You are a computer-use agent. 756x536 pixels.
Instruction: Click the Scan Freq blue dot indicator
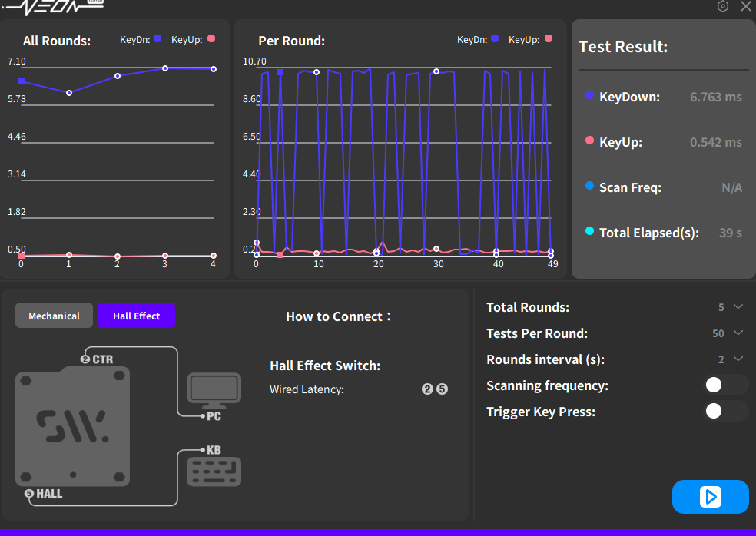click(x=590, y=187)
